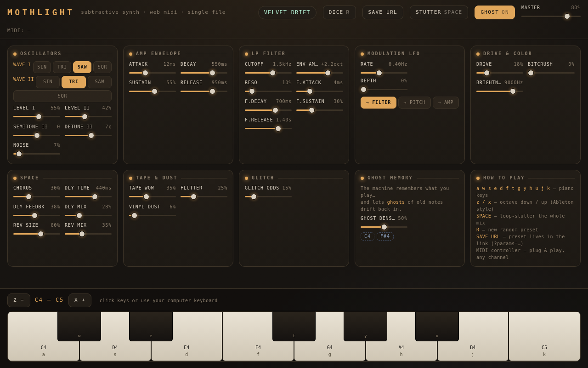Click the SAVE URL button

pos(383,12)
